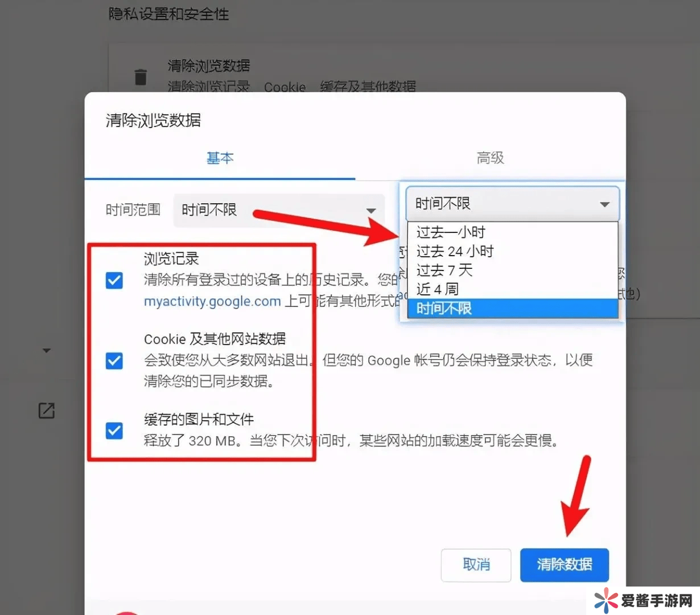Screen dimensions: 700x615
Task: Open the 时间范围 dropdown in the dialog
Action: pyautogui.click(x=279, y=210)
